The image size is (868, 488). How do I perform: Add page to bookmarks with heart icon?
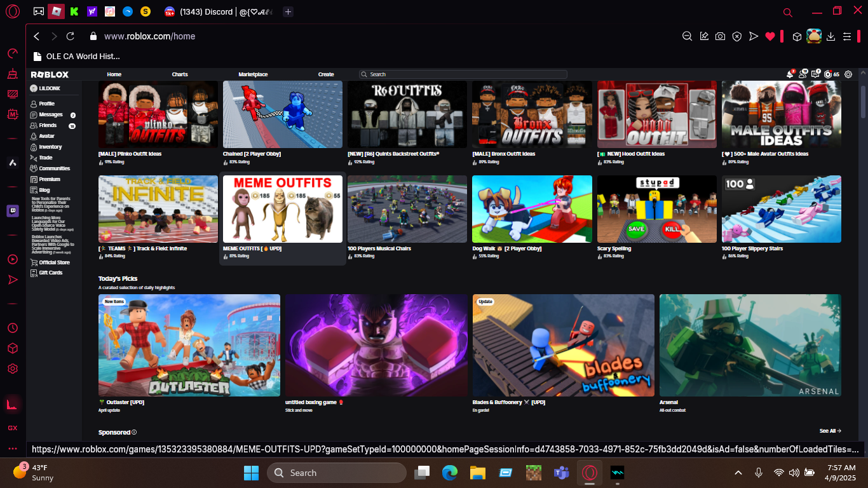click(x=770, y=36)
